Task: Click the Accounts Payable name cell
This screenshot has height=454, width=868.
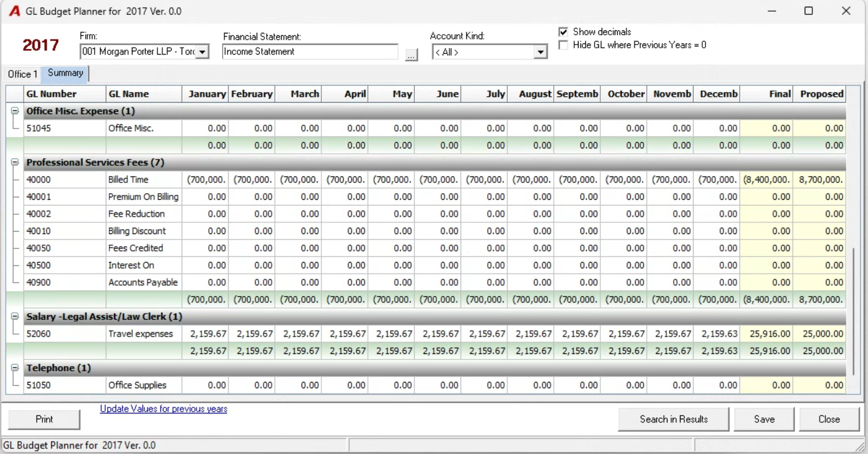Action: click(x=144, y=282)
